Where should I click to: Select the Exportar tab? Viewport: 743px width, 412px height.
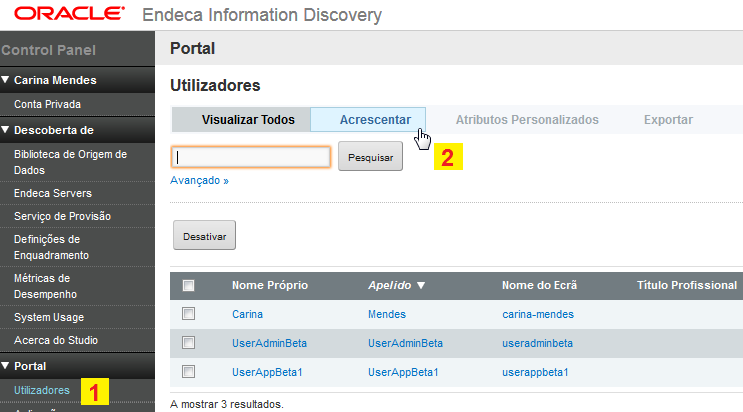(668, 120)
